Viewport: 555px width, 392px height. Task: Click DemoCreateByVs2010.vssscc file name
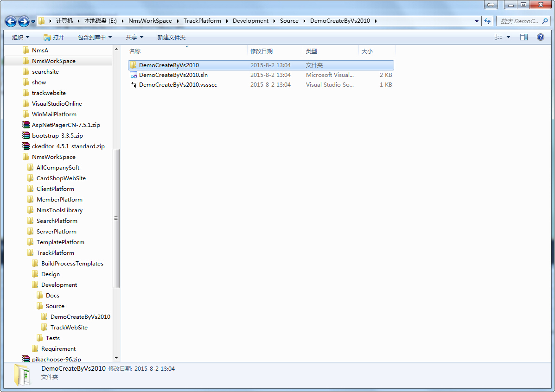click(178, 84)
